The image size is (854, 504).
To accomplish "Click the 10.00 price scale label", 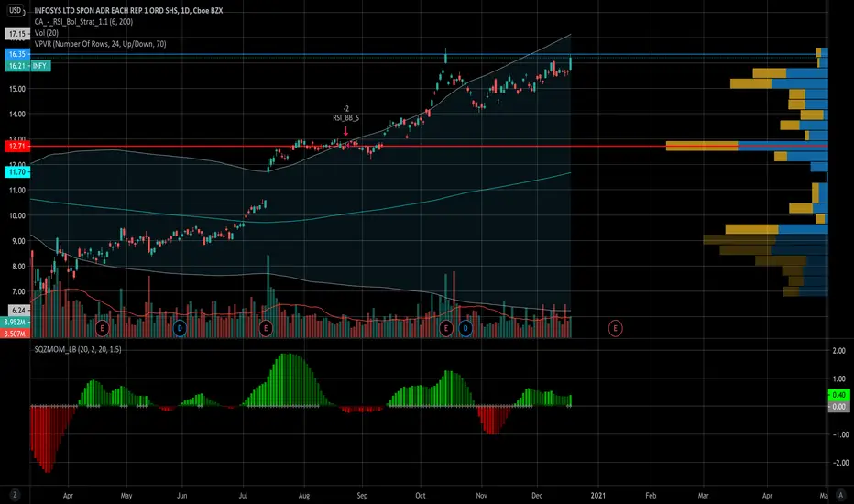I will coord(17,215).
